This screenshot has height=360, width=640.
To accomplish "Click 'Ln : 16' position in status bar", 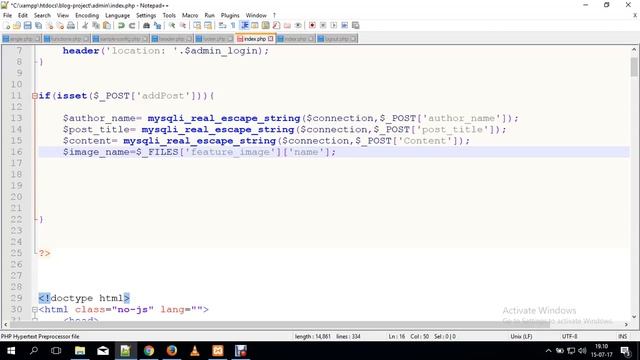I will (x=397, y=336).
